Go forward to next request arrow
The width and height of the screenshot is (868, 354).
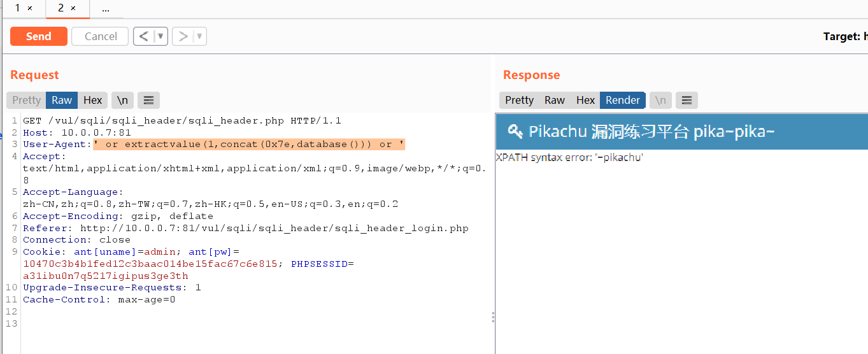point(183,36)
